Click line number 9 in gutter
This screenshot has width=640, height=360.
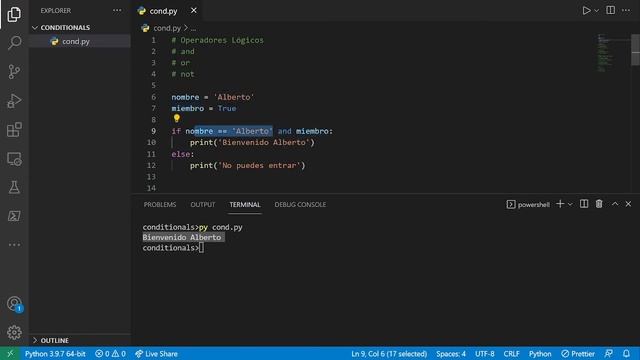[x=153, y=131]
